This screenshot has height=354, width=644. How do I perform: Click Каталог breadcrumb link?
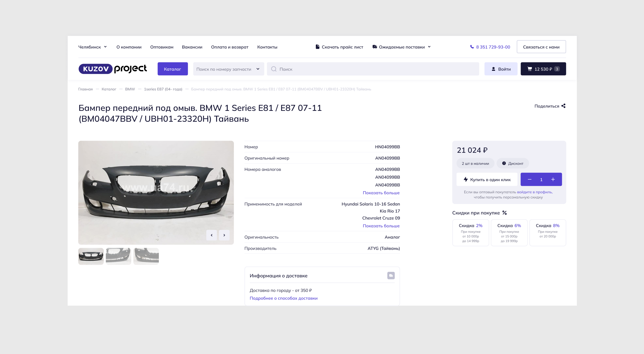tap(109, 89)
